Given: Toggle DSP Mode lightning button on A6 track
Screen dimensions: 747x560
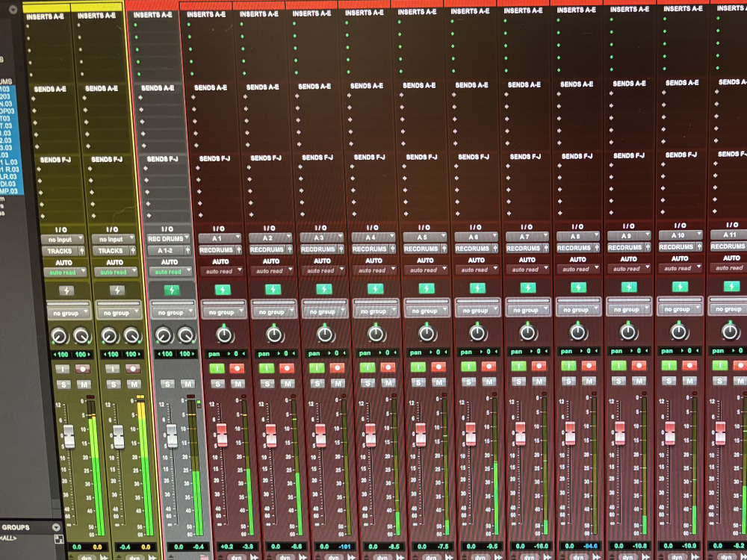Looking at the screenshot, I should (477, 287).
